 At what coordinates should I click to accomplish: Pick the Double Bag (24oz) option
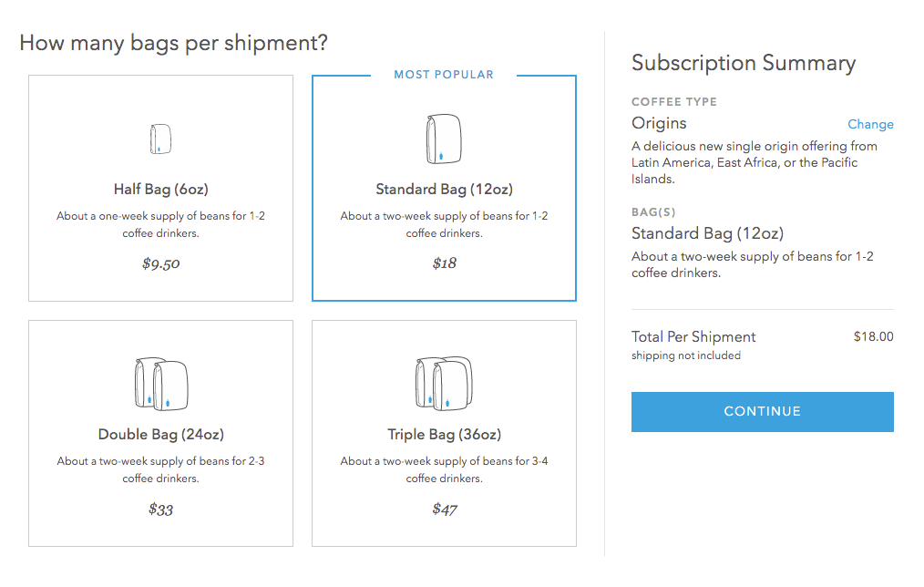[x=161, y=435]
